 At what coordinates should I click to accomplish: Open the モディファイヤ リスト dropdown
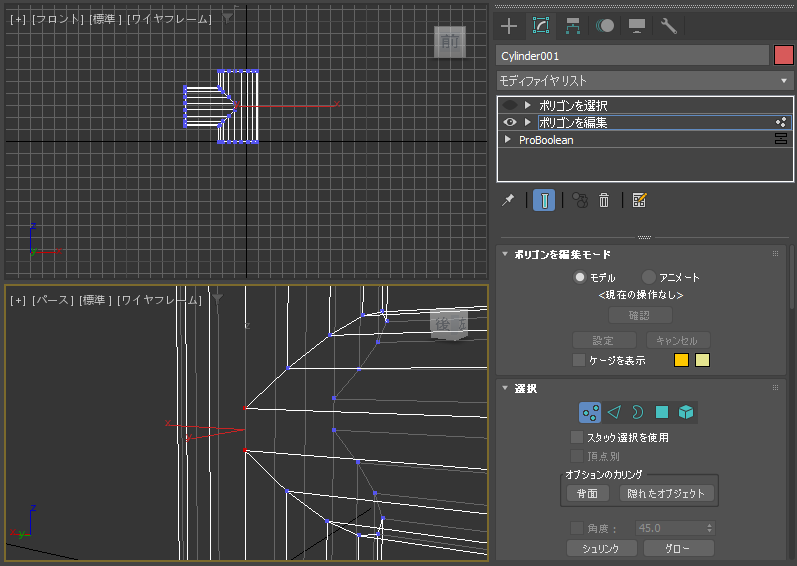tap(645, 81)
